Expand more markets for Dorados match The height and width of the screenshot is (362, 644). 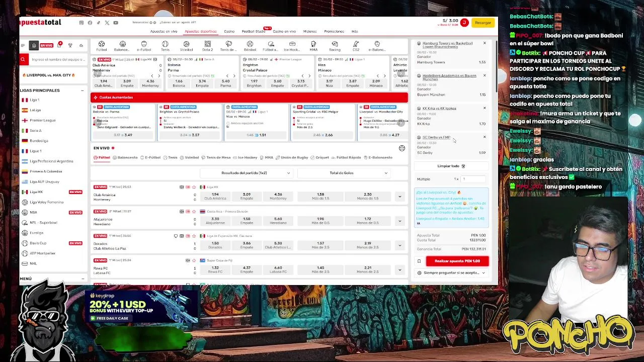(399, 245)
